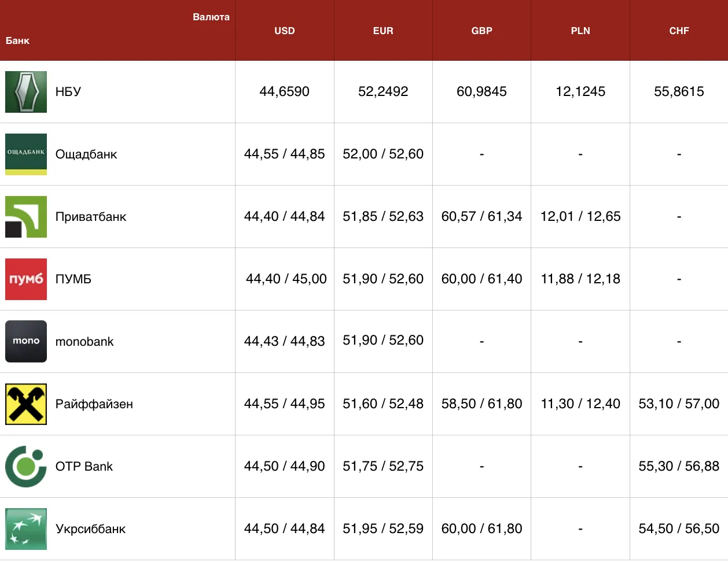Viewport: 728px width, 562px height.
Task: Click НБУ GBP rate 60,9845
Action: (482, 91)
